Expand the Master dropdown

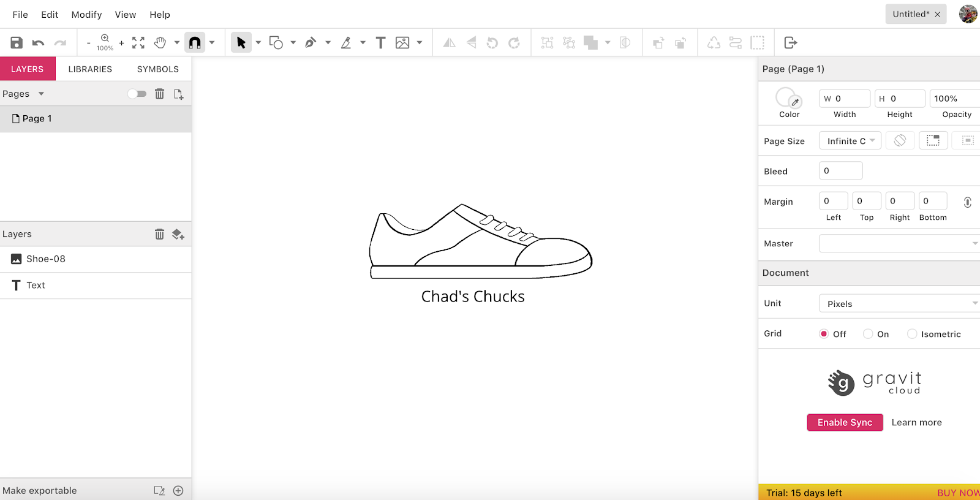[899, 243]
